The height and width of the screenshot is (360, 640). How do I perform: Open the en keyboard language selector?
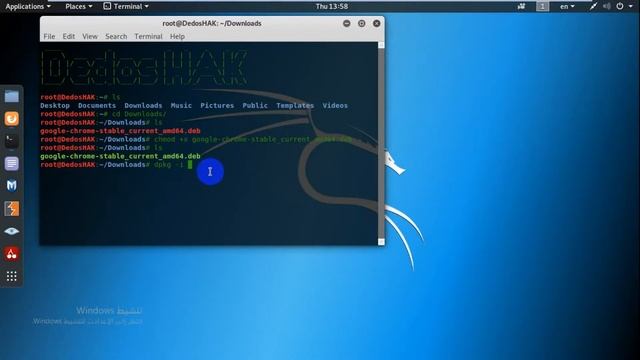567,7
